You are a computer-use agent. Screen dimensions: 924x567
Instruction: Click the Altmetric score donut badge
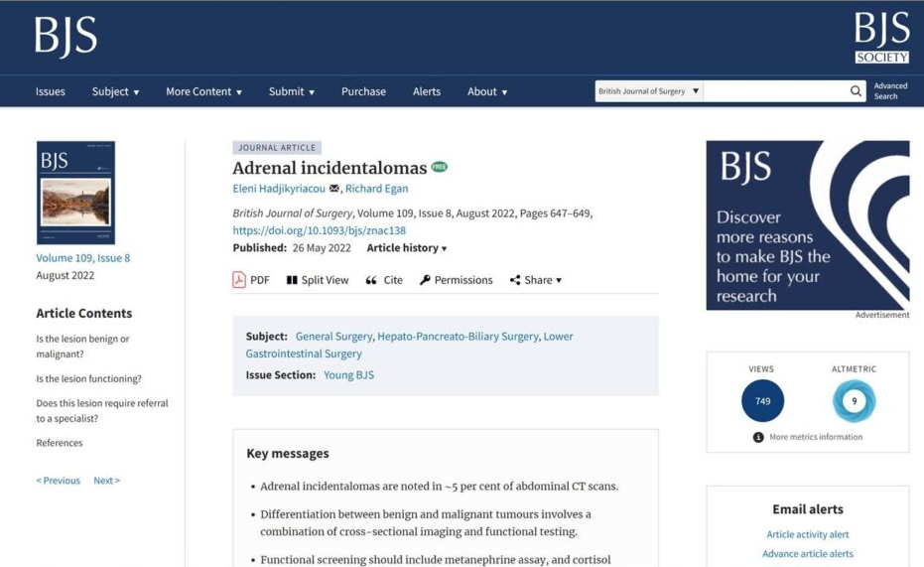pos(854,401)
